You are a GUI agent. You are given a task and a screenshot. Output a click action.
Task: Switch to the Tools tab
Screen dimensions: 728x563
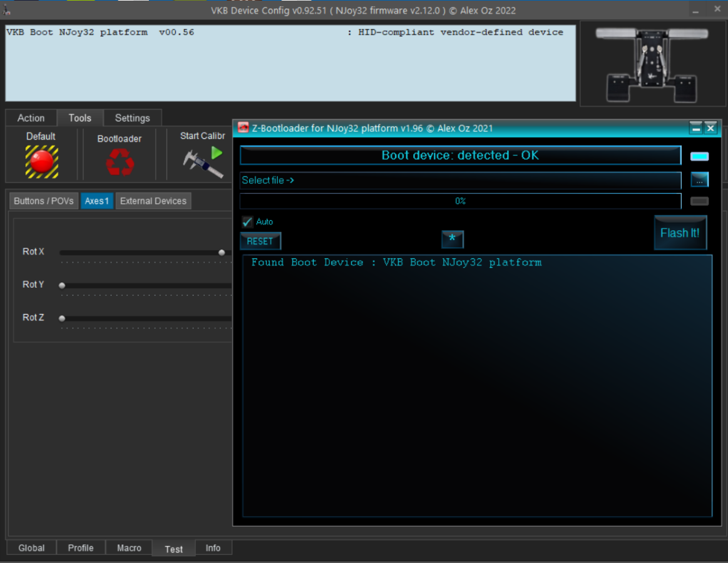click(x=80, y=118)
